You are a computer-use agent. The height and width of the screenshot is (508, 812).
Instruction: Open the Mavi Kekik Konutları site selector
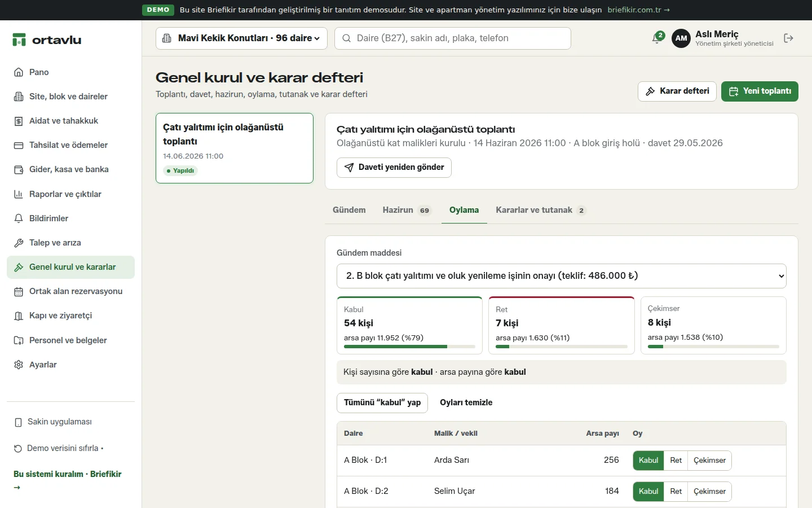tap(241, 38)
